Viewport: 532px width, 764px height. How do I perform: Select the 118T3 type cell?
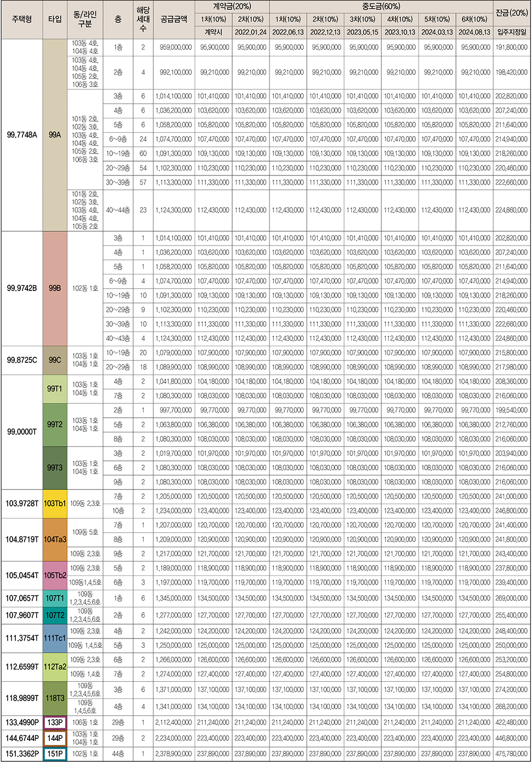[55, 698]
